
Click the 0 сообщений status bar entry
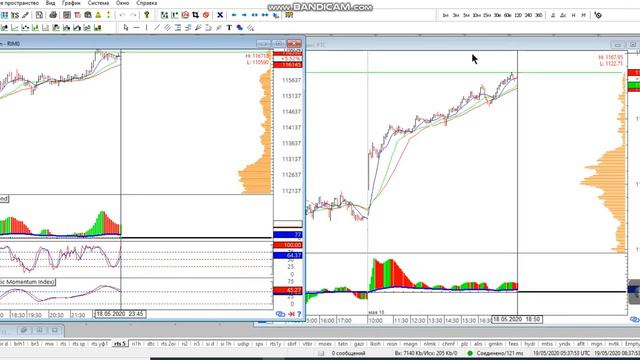click(x=348, y=353)
